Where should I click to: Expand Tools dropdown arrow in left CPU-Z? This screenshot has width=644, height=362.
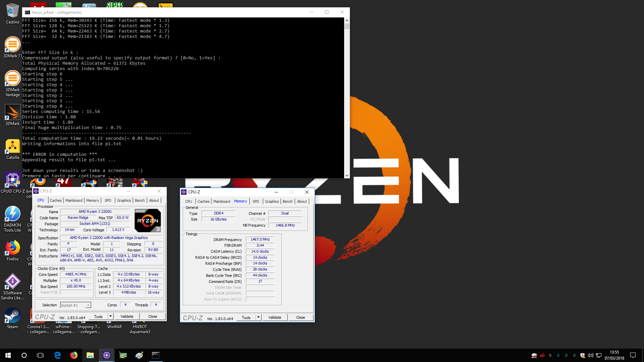tap(110, 316)
